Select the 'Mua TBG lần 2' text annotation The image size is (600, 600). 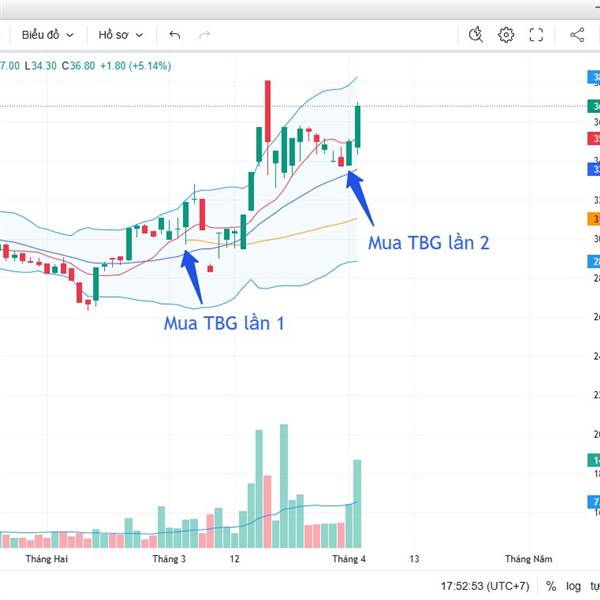pos(429,243)
